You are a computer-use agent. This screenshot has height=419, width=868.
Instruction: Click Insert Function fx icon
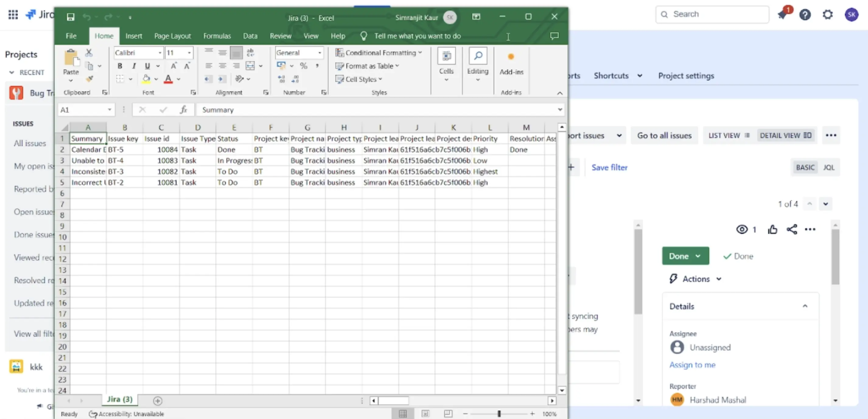click(x=184, y=110)
